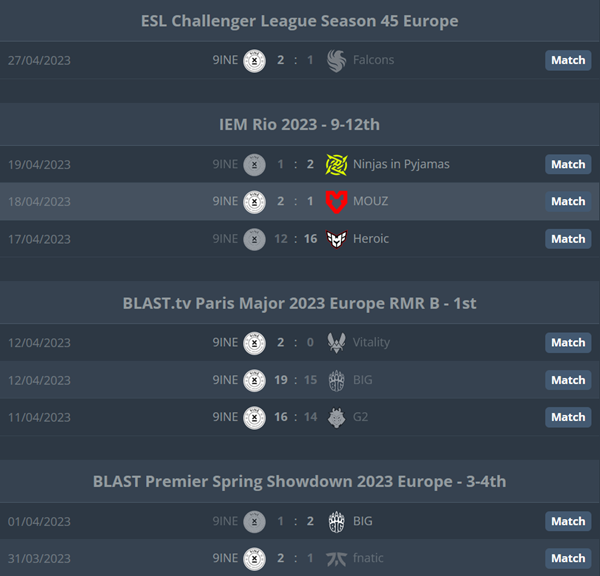Select the Ninjas in Pyjamas team name
600x576 pixels.
coord(401,165)
